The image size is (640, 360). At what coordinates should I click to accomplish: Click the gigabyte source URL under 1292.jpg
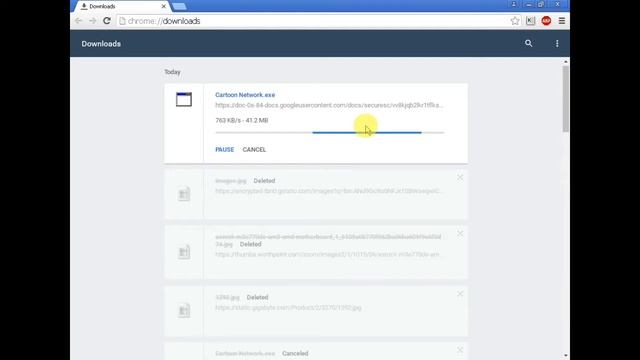(288, 308)
